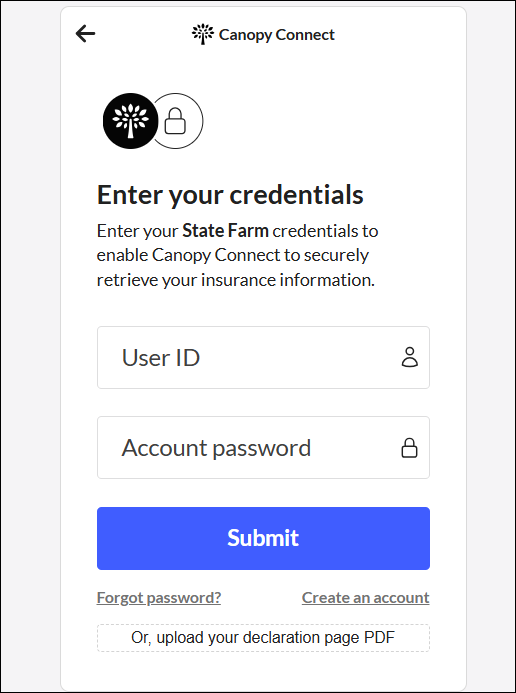The image size is (516, 693).
Task: Click the Canopy Connect header title text
Action: (277, 34)
